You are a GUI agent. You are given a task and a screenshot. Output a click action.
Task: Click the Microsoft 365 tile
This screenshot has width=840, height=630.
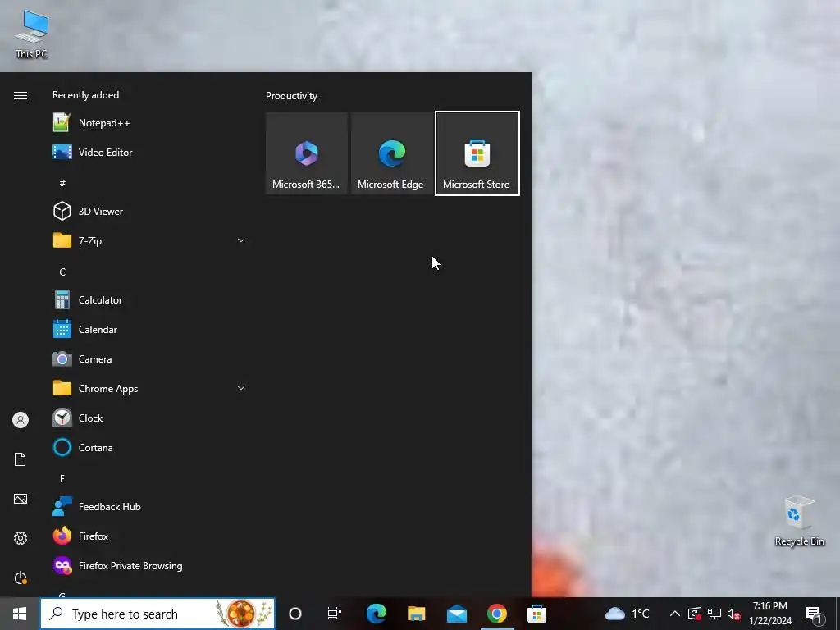307,153
